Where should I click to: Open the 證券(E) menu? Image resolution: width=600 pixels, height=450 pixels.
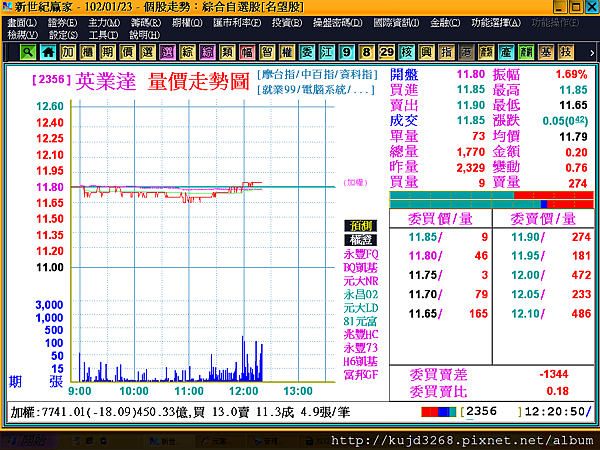62,23
